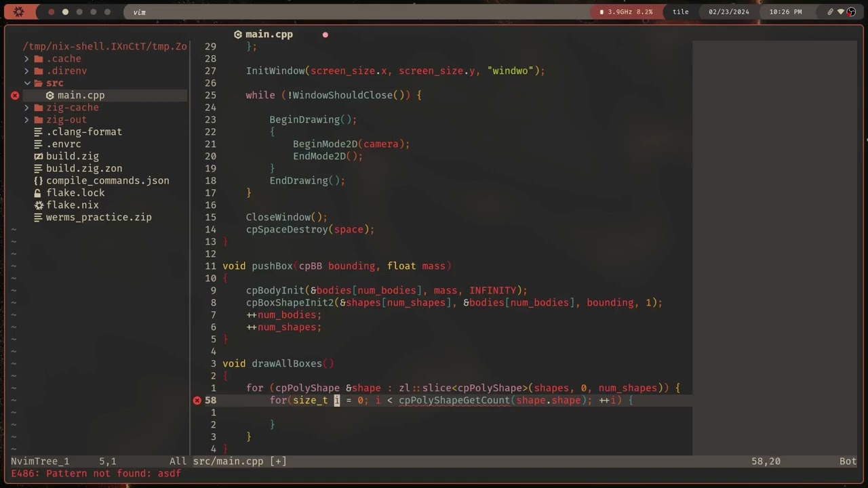
Task: Click the lock icon beside flake.lock
Action: (x=38, y=193)
